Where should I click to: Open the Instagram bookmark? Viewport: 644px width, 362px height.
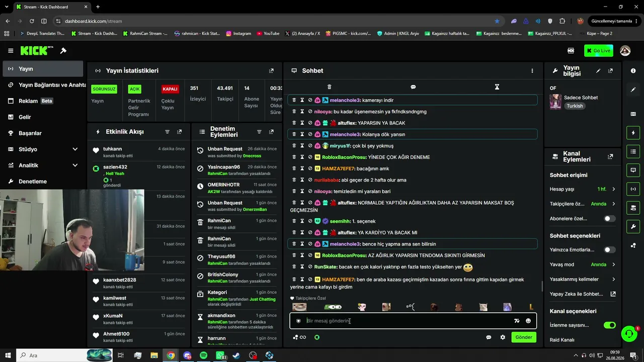[238, 34]
